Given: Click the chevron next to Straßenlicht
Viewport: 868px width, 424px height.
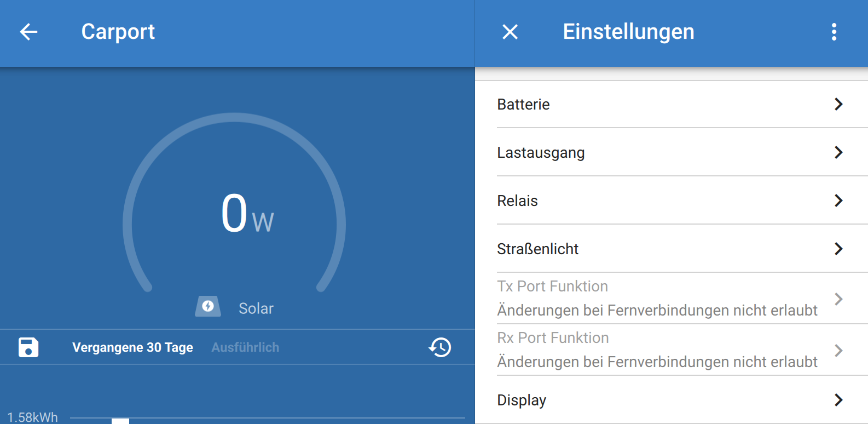Looking at the screenshot, I should pyautogui.click(x=838, y=249).
